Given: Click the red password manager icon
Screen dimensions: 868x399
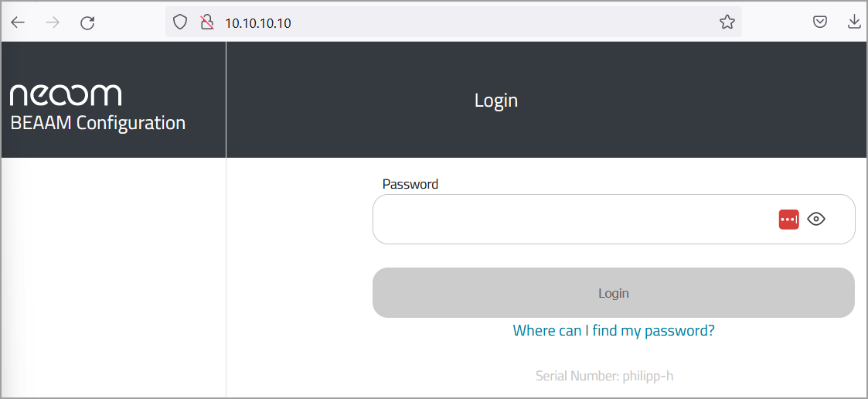Looking at the screenshot, I should pyautogui.click(x=788, y=220).
